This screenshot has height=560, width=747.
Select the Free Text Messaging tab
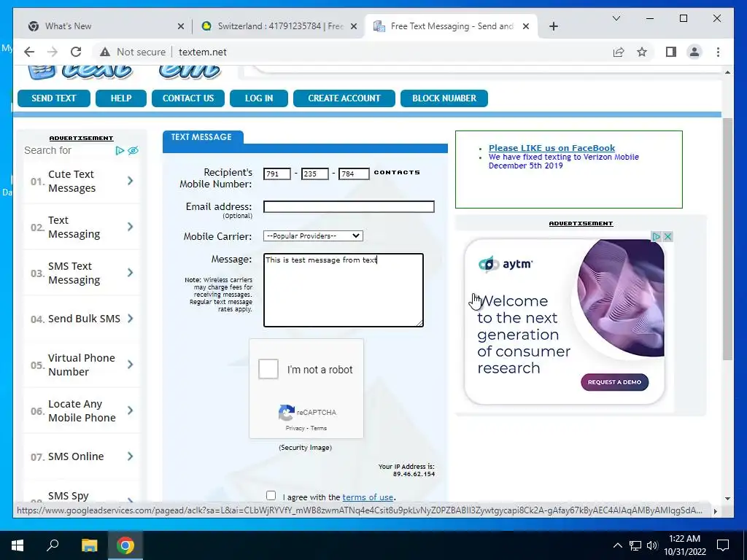(x=451, y=26)
